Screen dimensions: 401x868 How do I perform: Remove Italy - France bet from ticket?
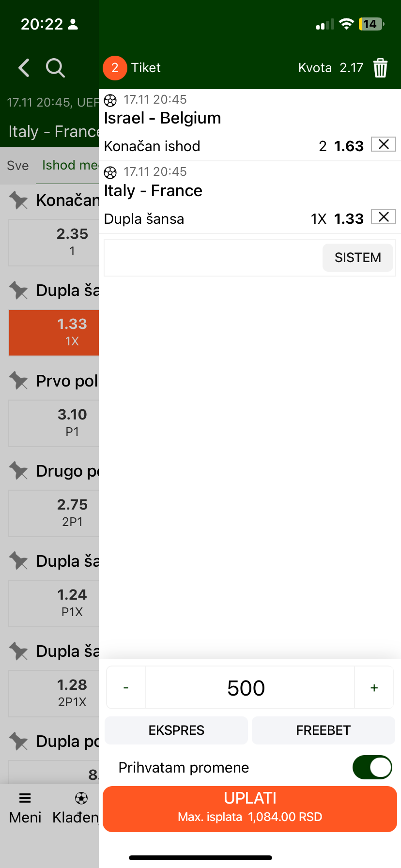click(384, 217)
